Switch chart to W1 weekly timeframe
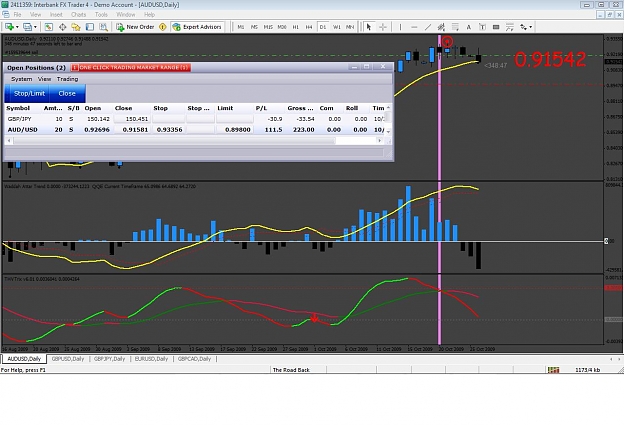625x425 pixels. click(337, 27)
